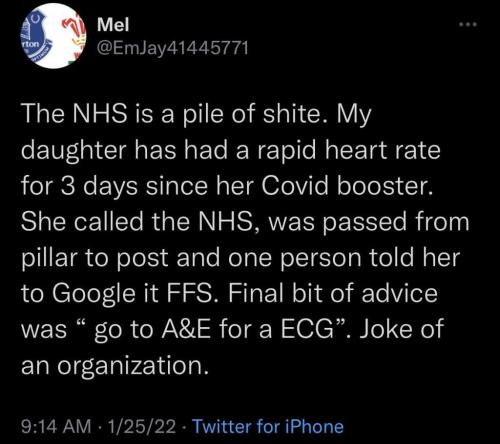Click the phrase "pillar to post"
Screen dimensions: 500x444
95,258
